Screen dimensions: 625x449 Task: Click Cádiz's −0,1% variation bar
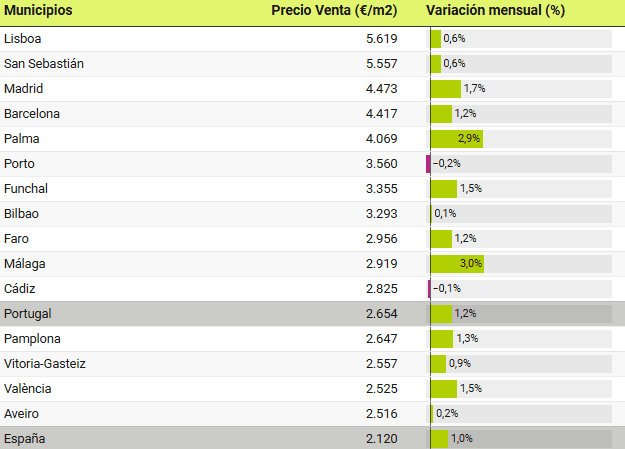tap(429, 288)
